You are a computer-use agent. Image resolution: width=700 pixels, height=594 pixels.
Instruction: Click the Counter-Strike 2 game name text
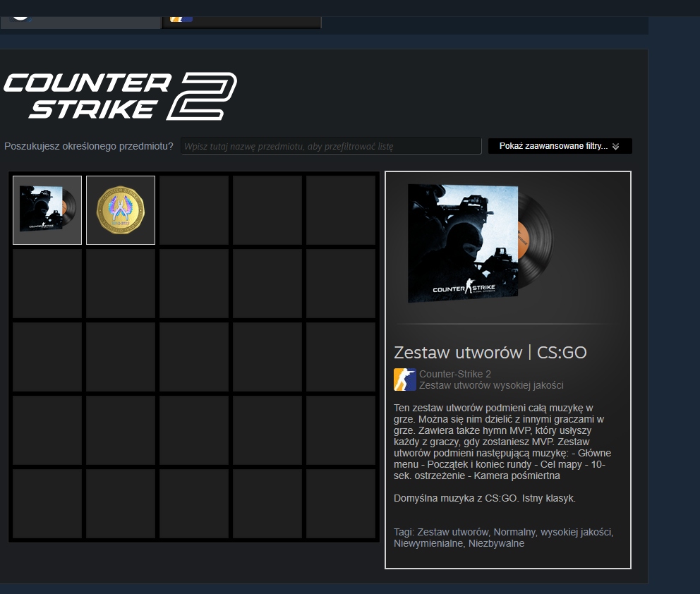pos(455,374)
